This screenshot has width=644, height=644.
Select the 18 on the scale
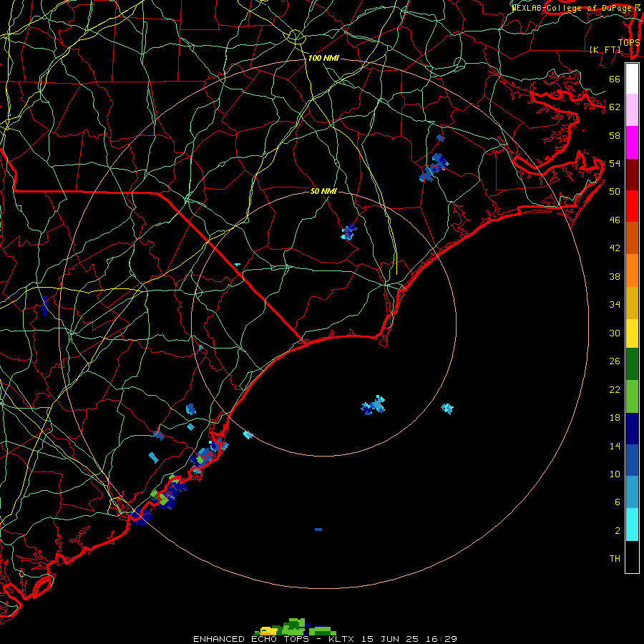615,418
